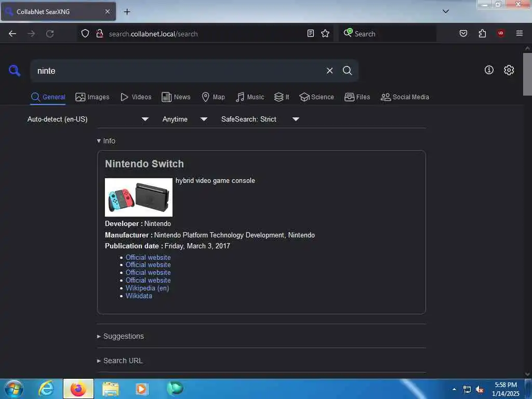The height and width of the screenshot is (399, 532).
Task: Click the insecure connection padlock icon
Action: 100,33
